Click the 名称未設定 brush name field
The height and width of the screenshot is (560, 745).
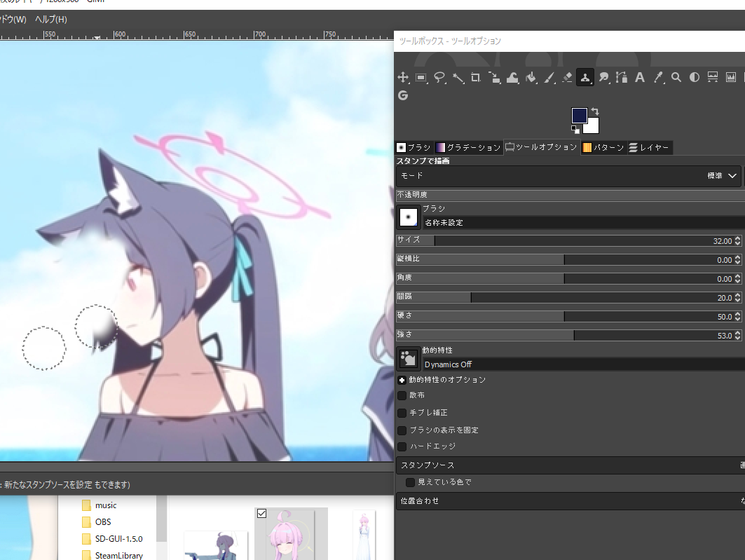click(x=584, y=223)
